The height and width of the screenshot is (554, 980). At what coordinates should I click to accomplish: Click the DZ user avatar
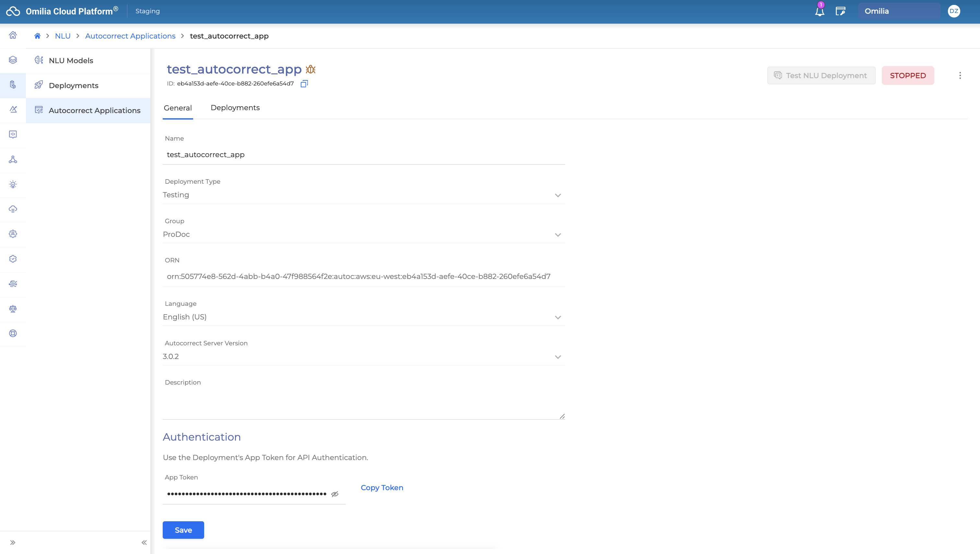click(x=954, y=11)
